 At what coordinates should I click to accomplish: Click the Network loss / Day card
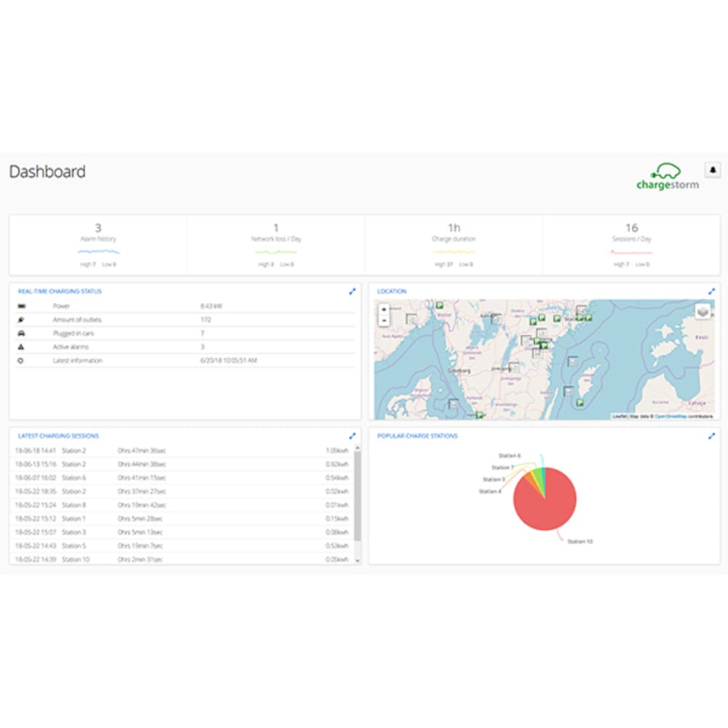coord(276,245)
